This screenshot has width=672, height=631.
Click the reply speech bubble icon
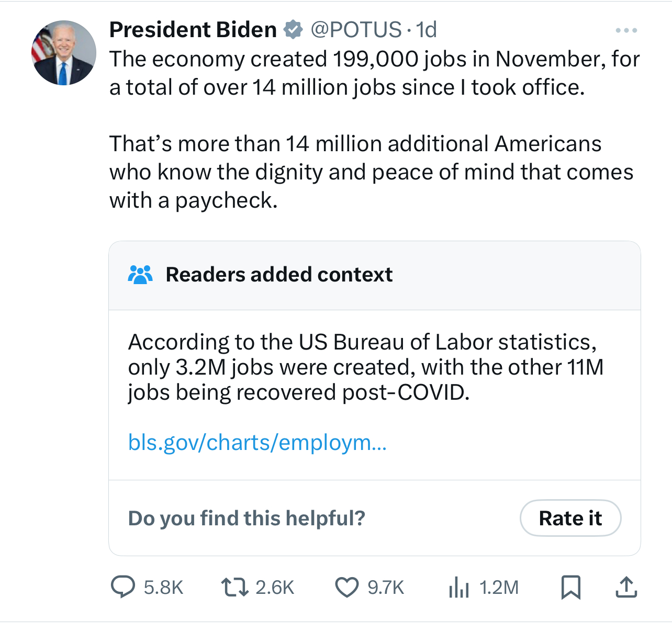point(123,587)
